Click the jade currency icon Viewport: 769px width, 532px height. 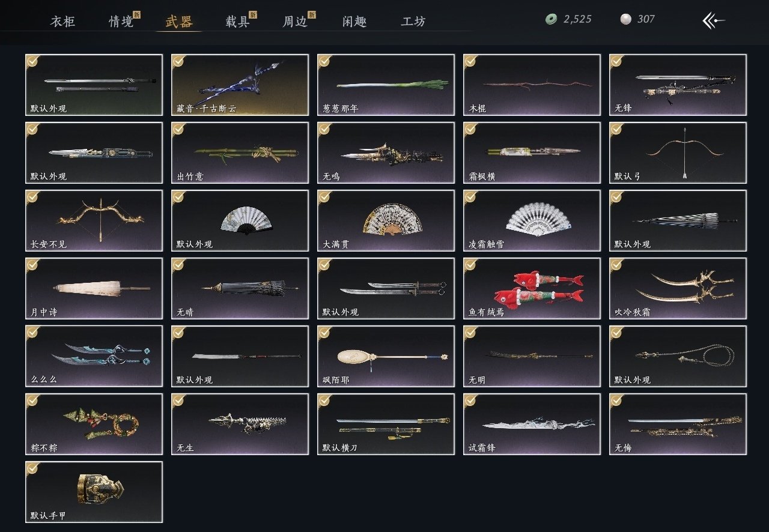551,19
